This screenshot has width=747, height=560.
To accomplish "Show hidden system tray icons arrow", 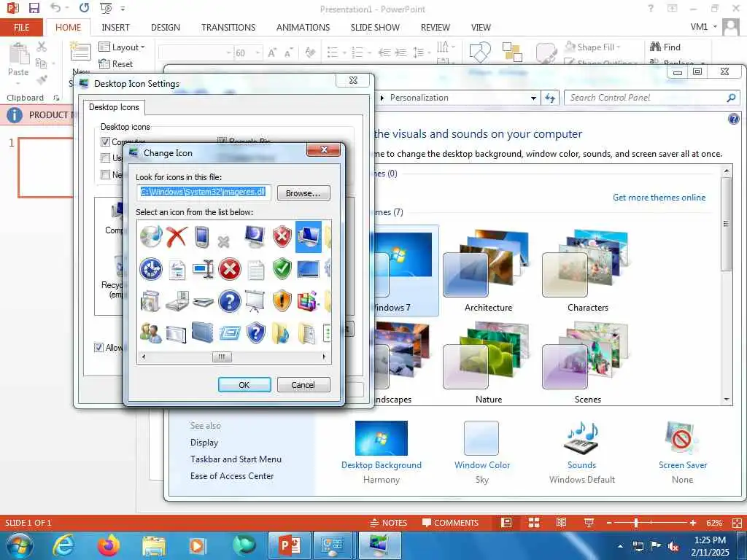I will coord(620,546).
